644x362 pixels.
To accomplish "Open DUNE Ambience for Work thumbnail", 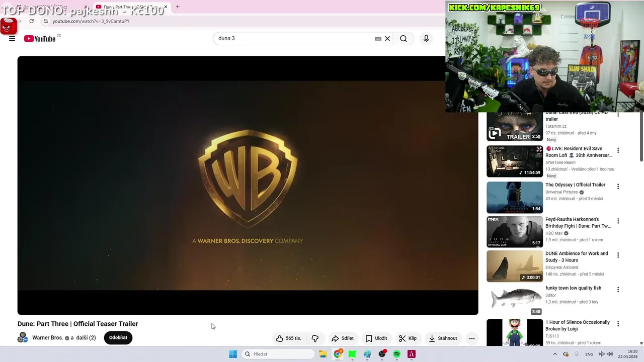I will [515, 266].
